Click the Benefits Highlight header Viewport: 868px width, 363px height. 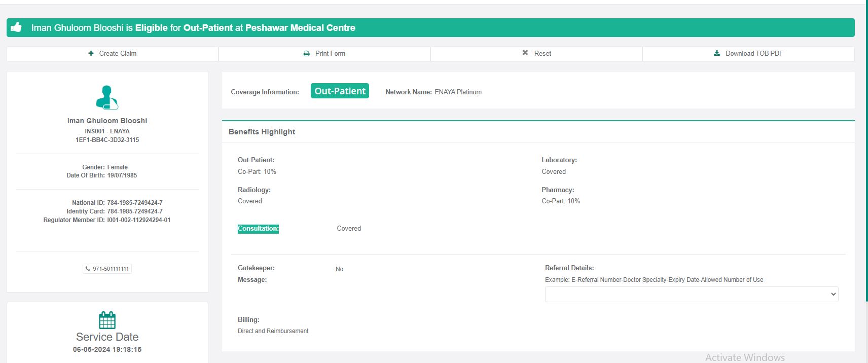(x=262, y=132)
